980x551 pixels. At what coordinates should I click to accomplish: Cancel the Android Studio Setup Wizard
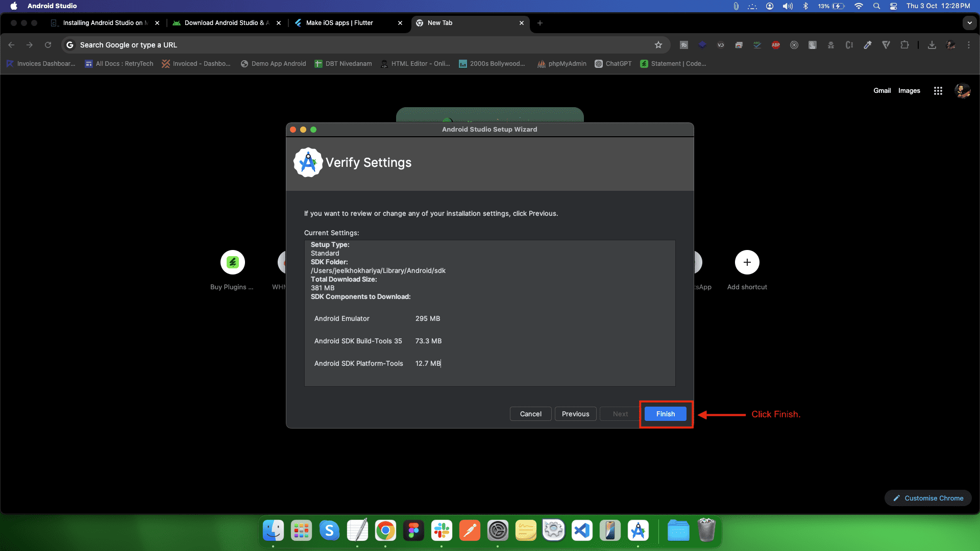coord(530,414)
